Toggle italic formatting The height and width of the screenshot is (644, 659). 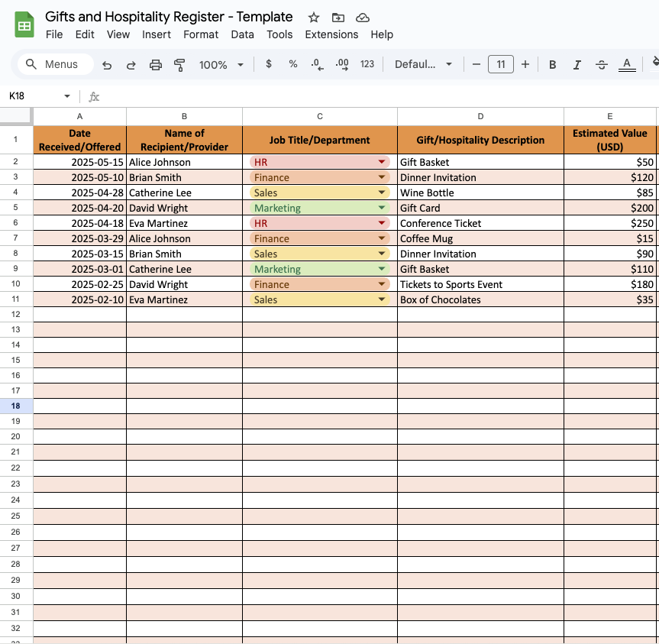tap(577, 65)
